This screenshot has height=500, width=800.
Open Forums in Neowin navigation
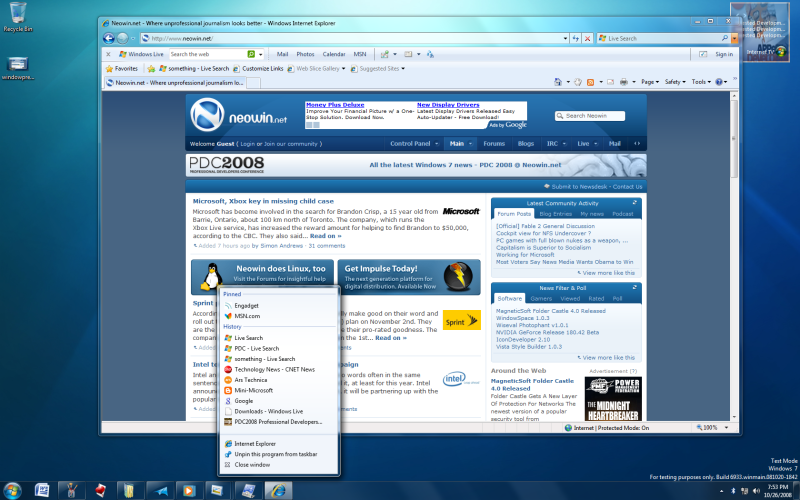point(494,144)
